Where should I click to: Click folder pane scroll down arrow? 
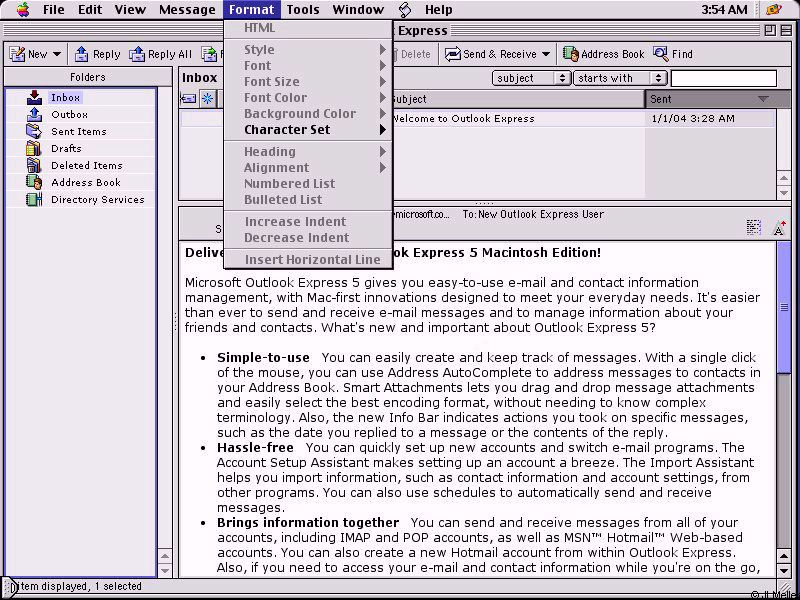coord(165,570)
